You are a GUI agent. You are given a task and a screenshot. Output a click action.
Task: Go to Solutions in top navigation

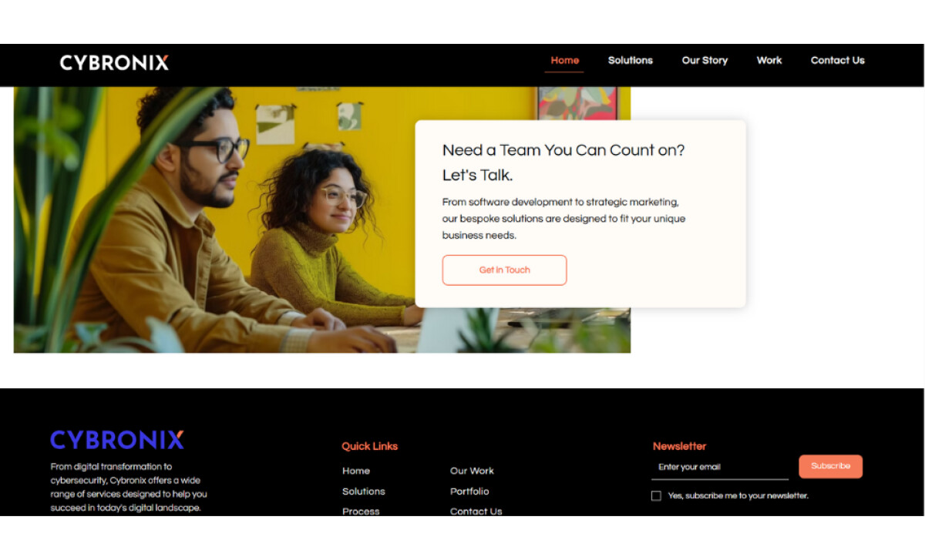point(630,60)
